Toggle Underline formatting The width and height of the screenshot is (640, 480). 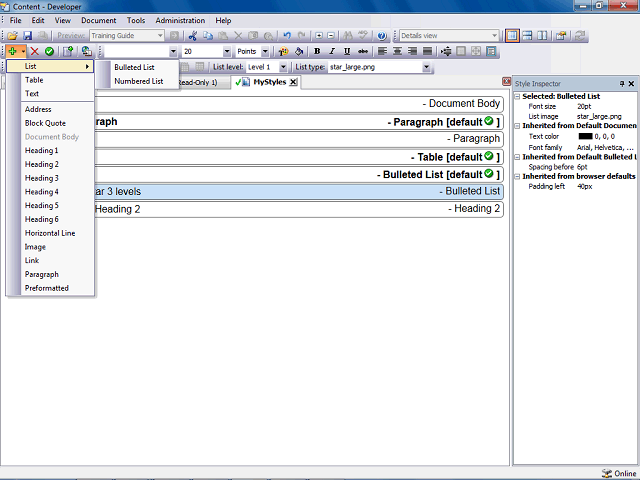pyautogui.click(x=347, y=51)
